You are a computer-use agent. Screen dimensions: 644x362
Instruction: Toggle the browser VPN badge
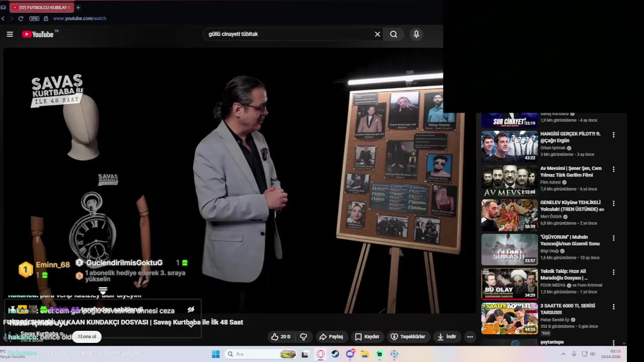point(34,19)
